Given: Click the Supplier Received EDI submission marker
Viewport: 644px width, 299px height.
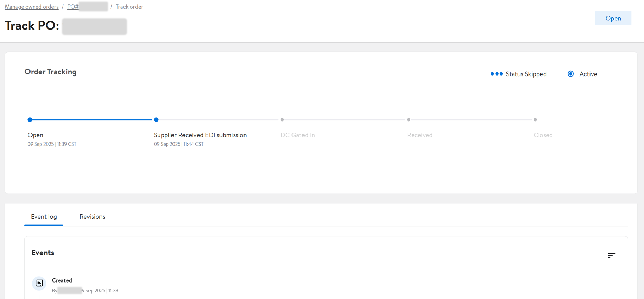Looking at the screenshot, I should tap(156, 120).
